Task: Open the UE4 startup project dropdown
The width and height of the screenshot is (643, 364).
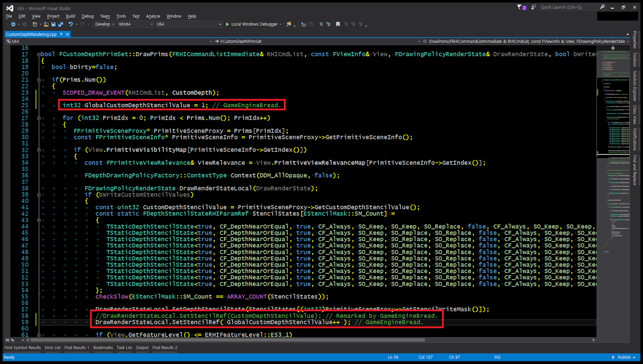Action: click(189, 24)
